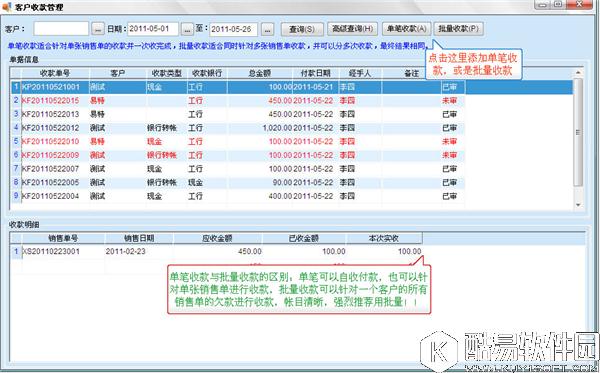Image resolution: width=600 pixels, height=373 pixels.
Task: Click the receipt list scrollbar thumb
Action: coord(578,132)
